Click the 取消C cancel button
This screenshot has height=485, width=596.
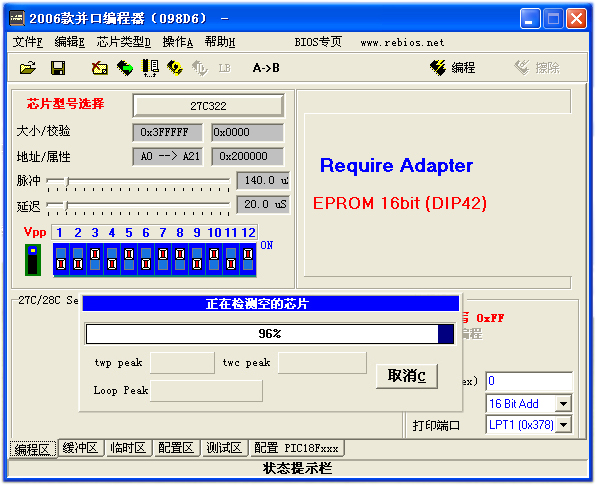407,376
